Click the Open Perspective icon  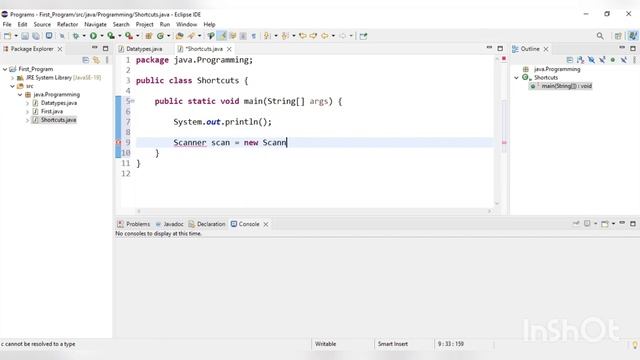coord(618,36)
